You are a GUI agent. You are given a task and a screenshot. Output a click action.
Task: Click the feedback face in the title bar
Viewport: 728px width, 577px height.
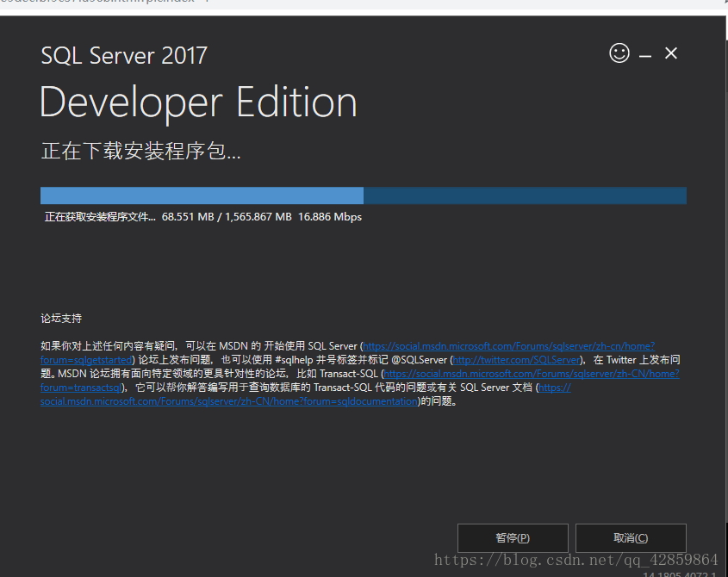pos(619,53)
